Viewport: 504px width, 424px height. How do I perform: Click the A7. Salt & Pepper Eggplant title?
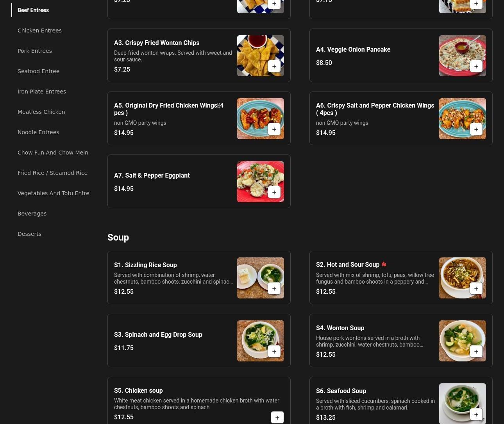click(152, 176)
